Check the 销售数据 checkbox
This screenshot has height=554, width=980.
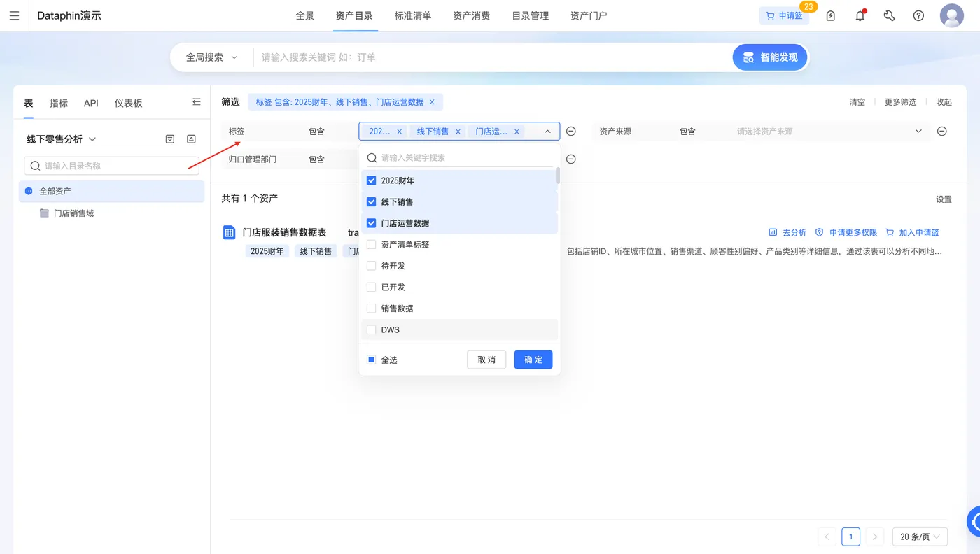pyautogui.click(x=372, y=308)
